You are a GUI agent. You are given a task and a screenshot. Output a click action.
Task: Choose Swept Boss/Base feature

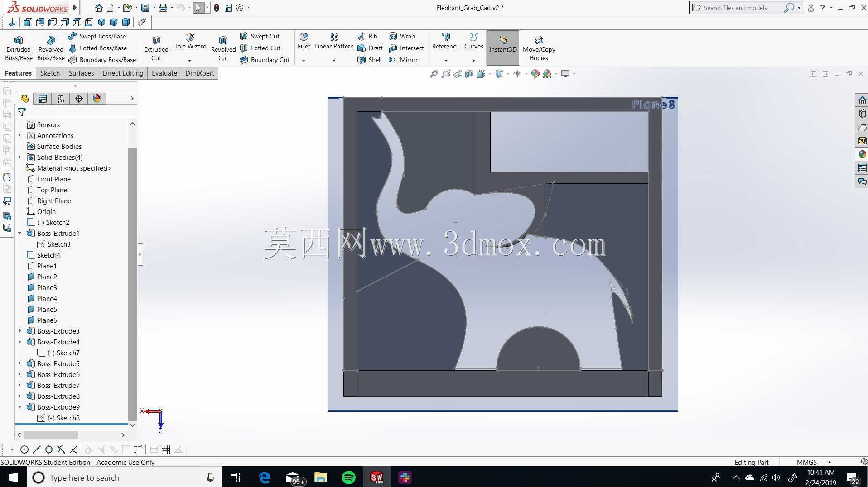(x=97, y=36)
